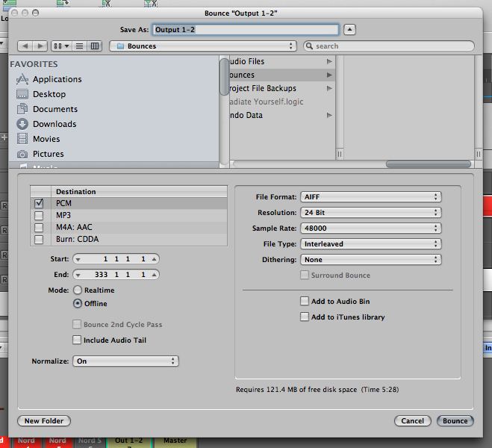This screenshot has width=492, height=448.
Task: Switch to icon view button
Action: click(61, 46)
